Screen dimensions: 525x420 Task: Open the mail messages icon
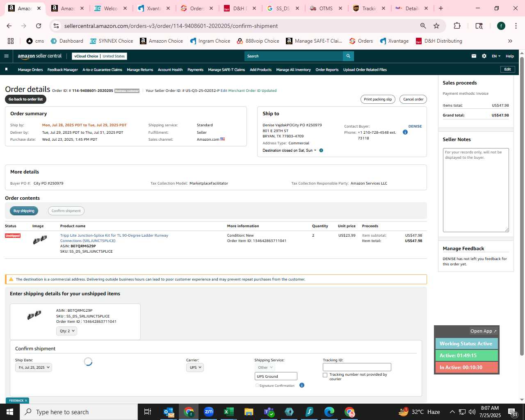point(474,56)
